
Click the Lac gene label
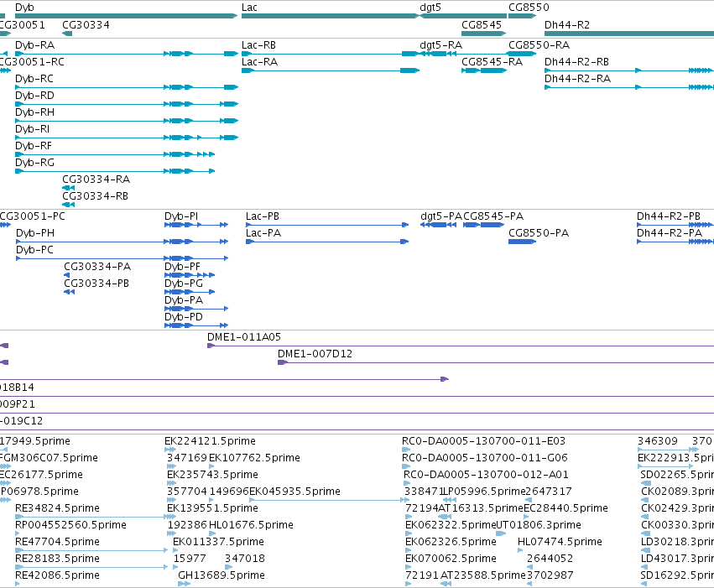(249, 8)
